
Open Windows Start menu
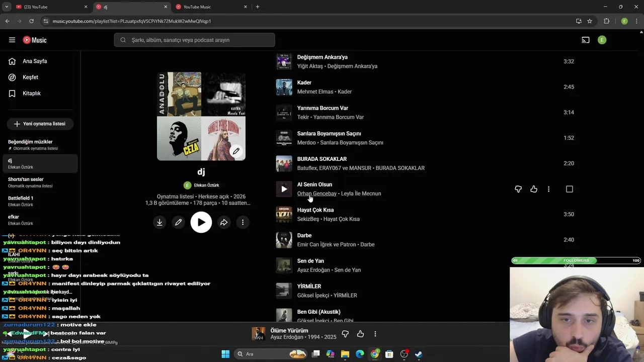tap(225, 354)
